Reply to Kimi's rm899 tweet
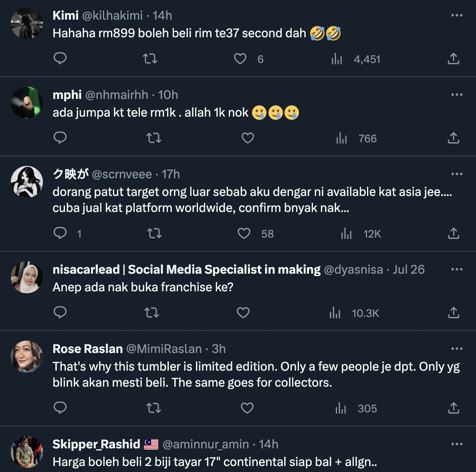476x472 pixels. (60, 58)
